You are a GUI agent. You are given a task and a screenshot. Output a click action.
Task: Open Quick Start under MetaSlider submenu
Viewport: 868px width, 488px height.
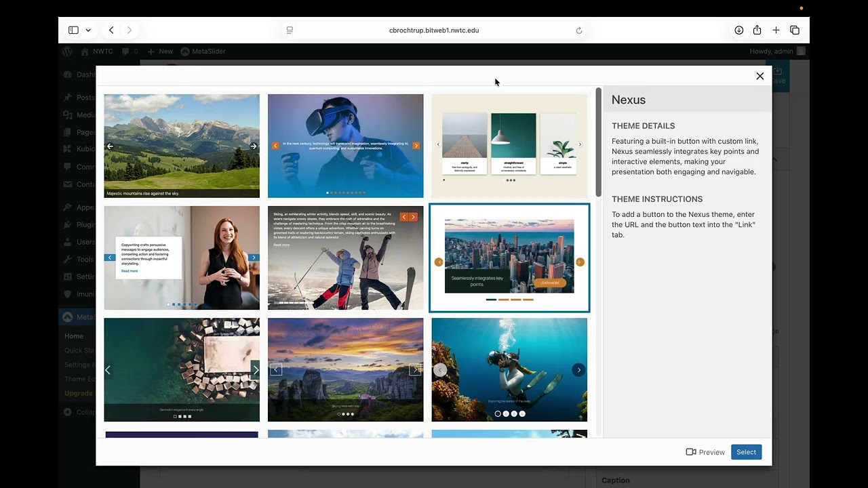[80, 350]
